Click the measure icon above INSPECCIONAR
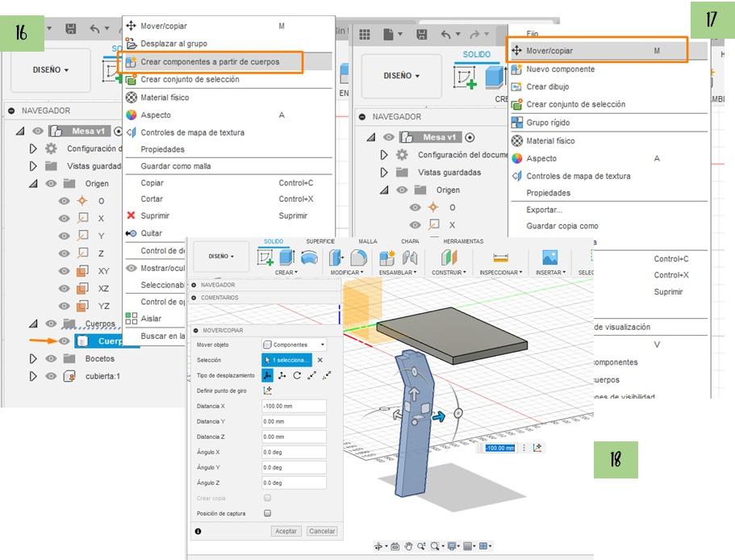The image size is (735, 560). click(501, 257)
